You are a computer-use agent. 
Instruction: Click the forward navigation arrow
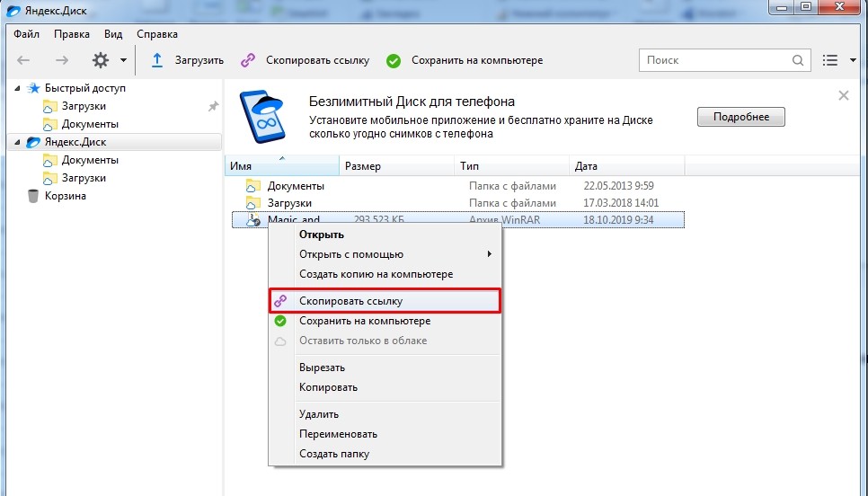(x=62, y=60)
